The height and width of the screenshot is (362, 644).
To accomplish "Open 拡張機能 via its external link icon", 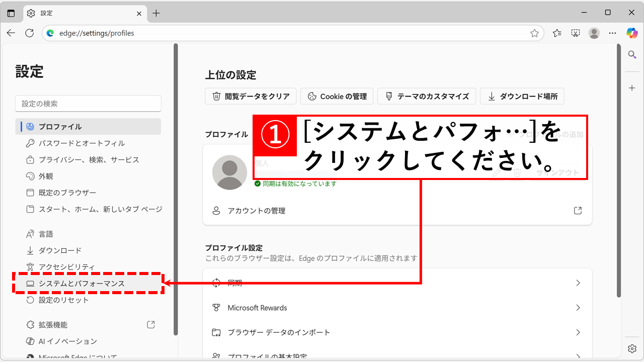I will pyautogui.click(x=150, y=325).
